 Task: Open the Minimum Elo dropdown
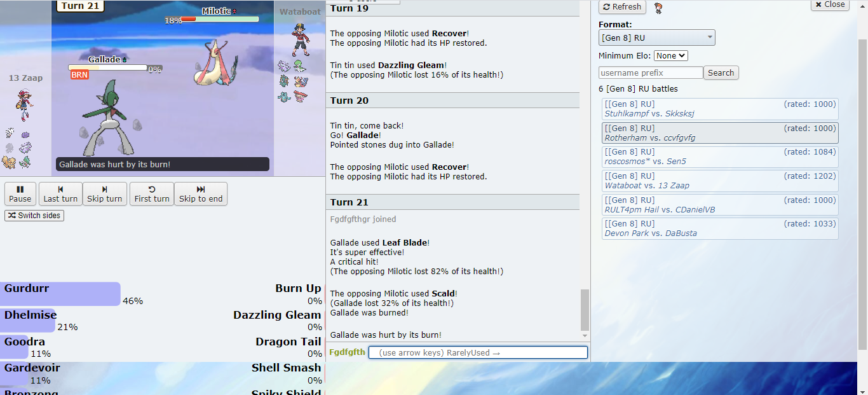click(x=670, y=56)
